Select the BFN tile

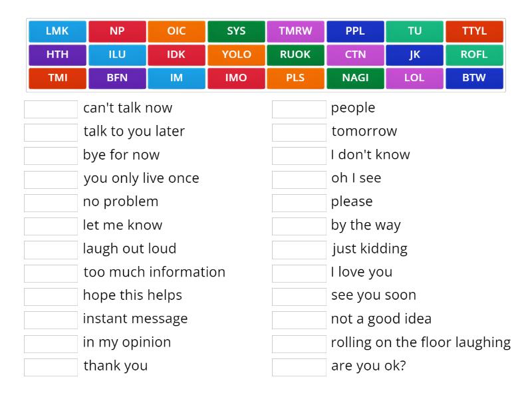117,78
